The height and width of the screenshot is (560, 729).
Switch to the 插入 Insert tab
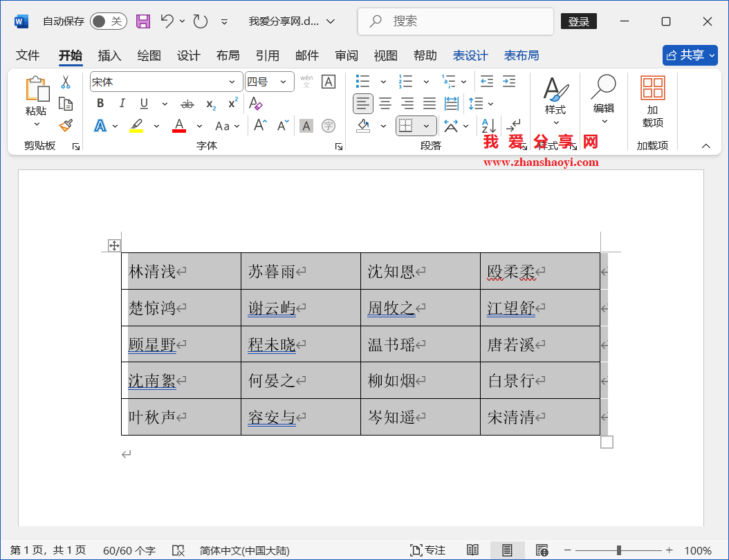pos(110,56)
